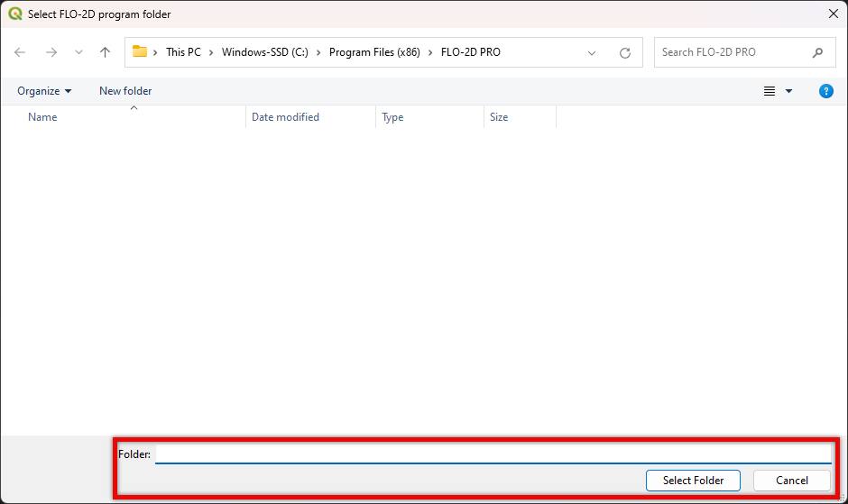Focus the Search FLO-2D PRO box
The height and width of the screenshot is (504, 848).
click(731, 52)
